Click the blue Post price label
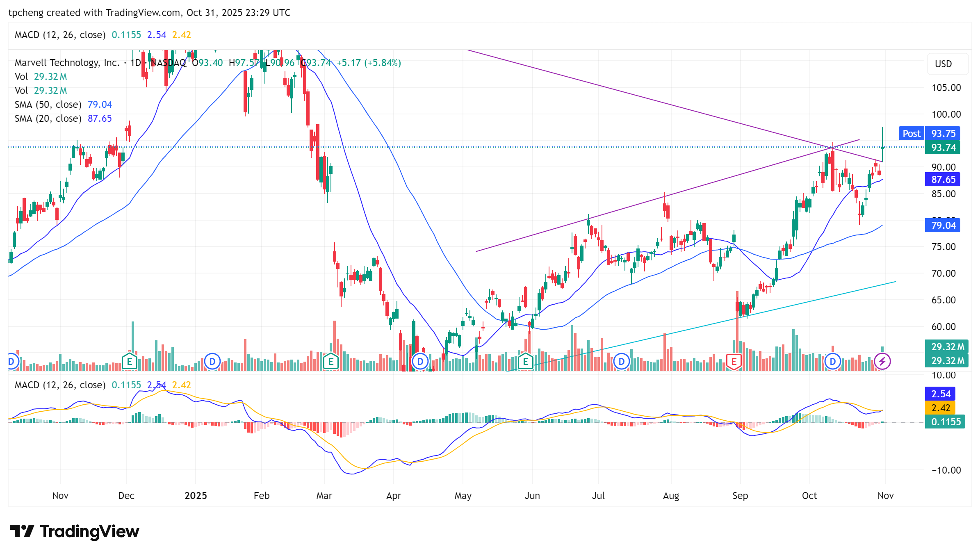 click(911, 134)
